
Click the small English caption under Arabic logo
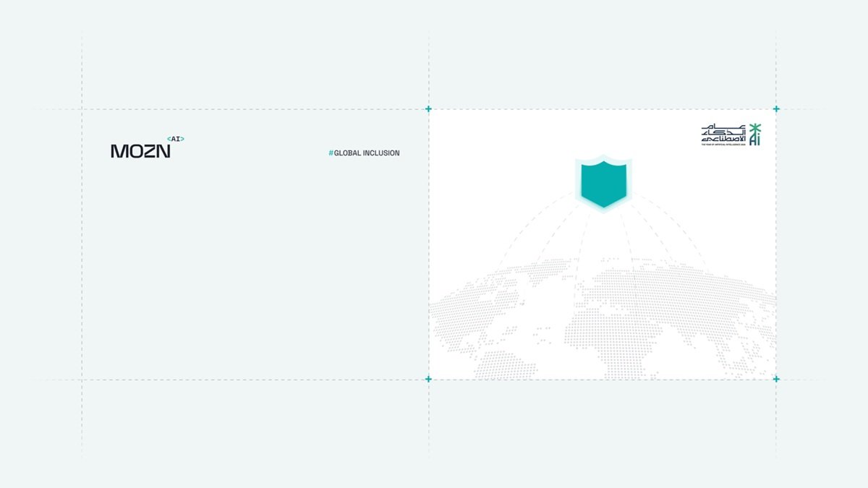(723, 145)
